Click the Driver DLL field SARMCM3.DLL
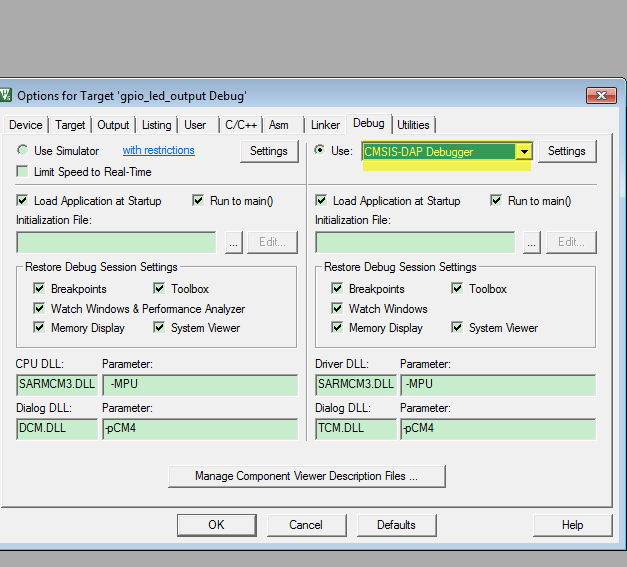Viewport: 627px width, 567px height. click(x=356, y=385)
